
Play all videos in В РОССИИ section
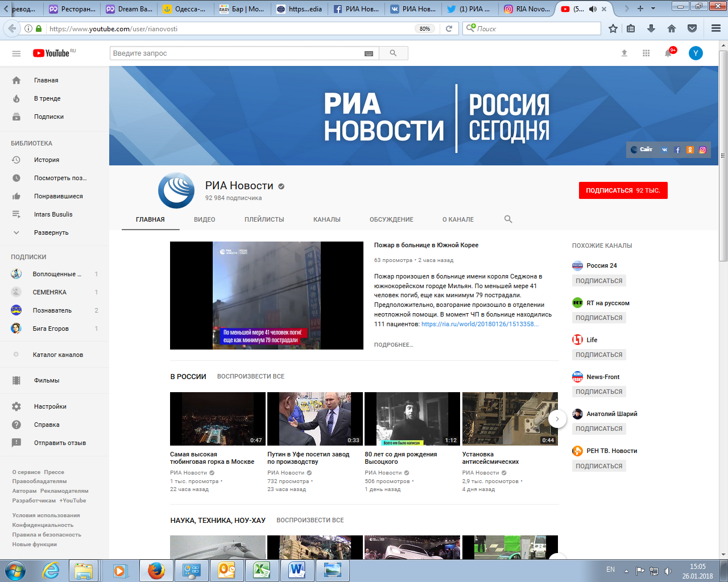point(251,376)
